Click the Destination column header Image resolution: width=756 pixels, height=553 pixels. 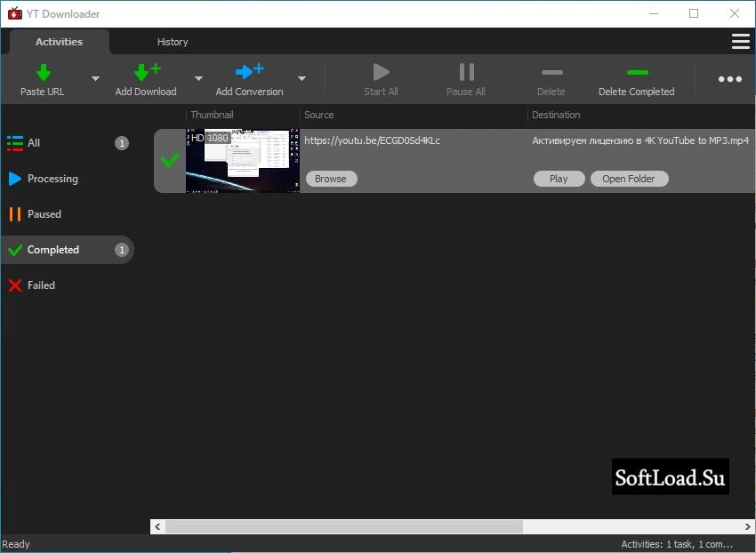(556, 115)
